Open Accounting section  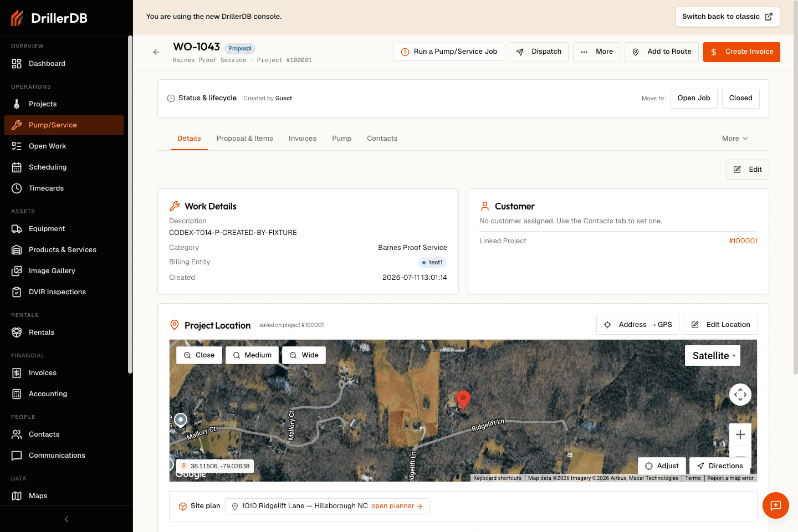tap(64, 394)
